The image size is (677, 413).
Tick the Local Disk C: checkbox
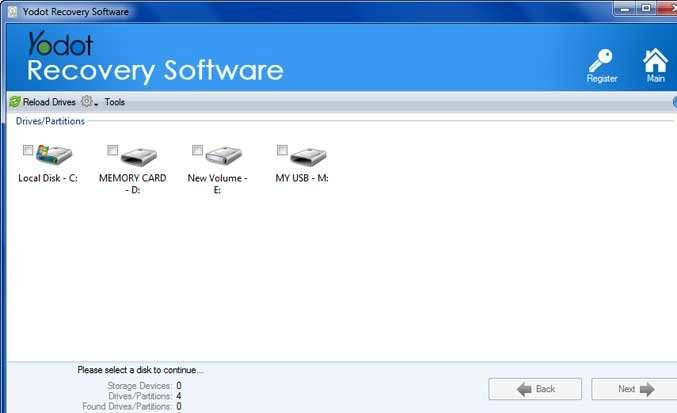(28, 150)
